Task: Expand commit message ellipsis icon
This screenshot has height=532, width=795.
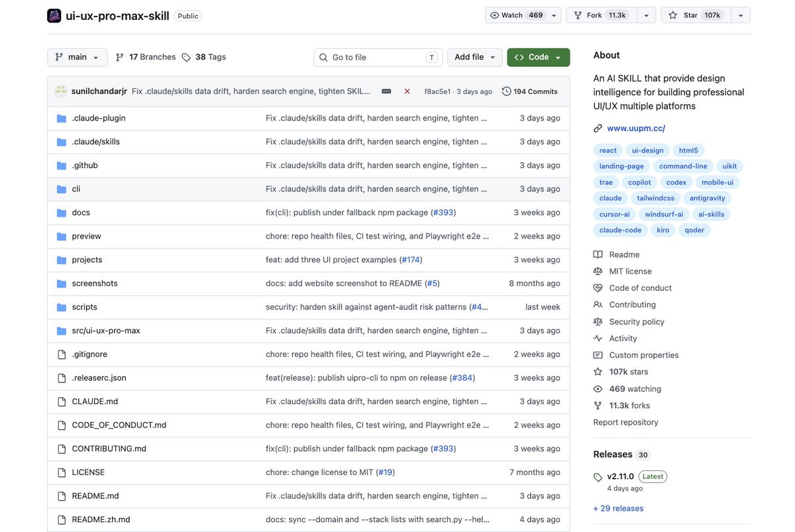Action: [386, 91]
